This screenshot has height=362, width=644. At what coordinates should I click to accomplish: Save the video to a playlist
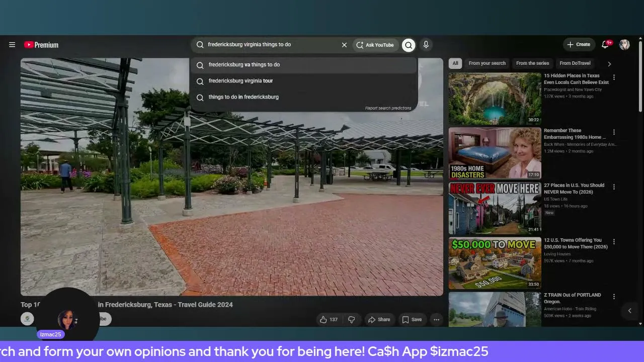tap(412, 319)
